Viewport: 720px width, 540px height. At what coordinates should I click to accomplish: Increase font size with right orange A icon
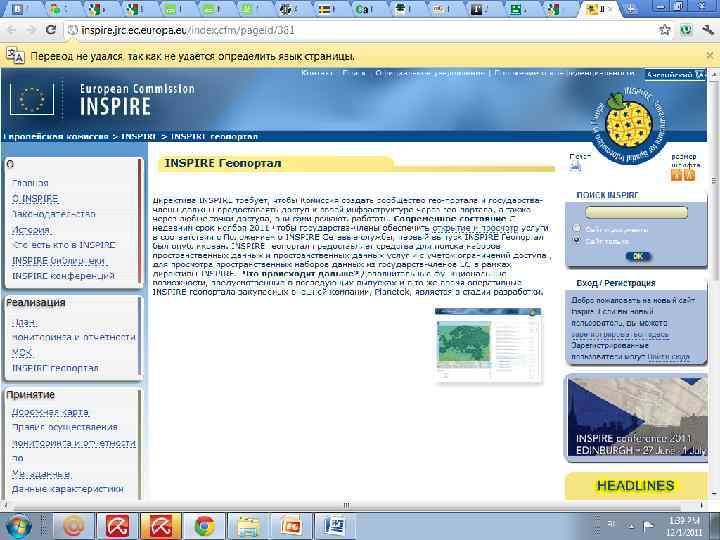coord(689,174)
